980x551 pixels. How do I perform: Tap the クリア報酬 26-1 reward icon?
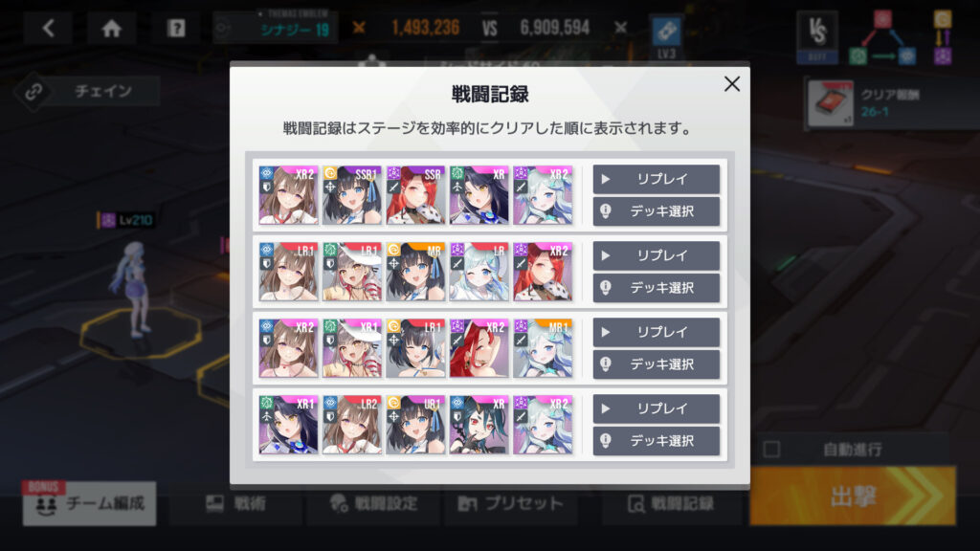coord(831,103)
